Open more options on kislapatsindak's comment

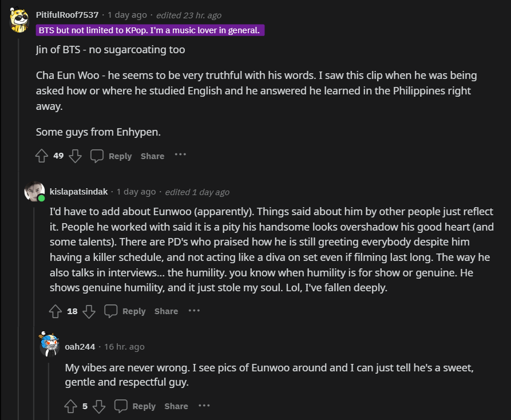coord(194,310)
